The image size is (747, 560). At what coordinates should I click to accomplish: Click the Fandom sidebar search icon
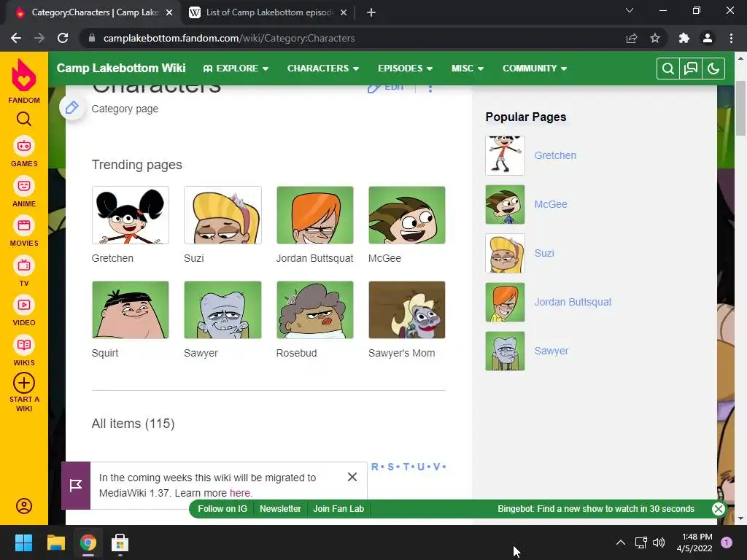click(x=24, y=119)
